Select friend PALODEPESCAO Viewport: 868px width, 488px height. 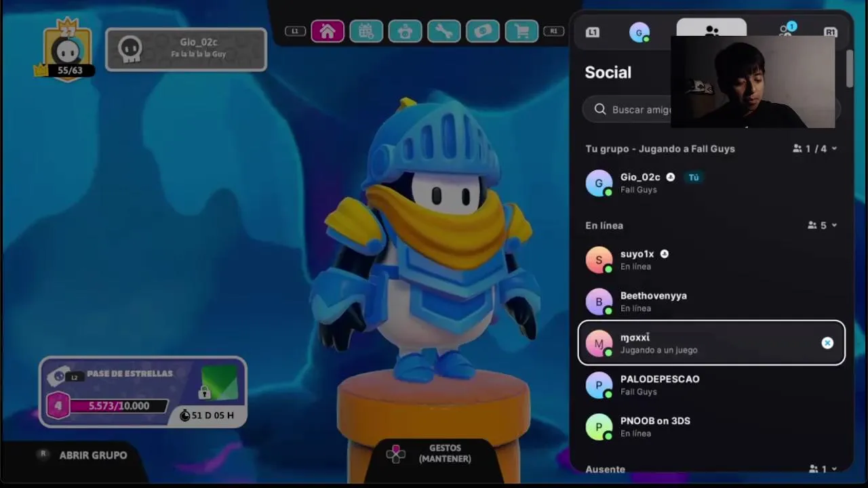(x=711, y=385)
